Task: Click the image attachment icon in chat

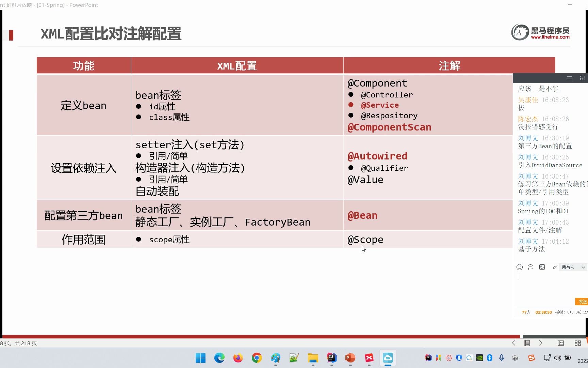Action: coord(542,267)
